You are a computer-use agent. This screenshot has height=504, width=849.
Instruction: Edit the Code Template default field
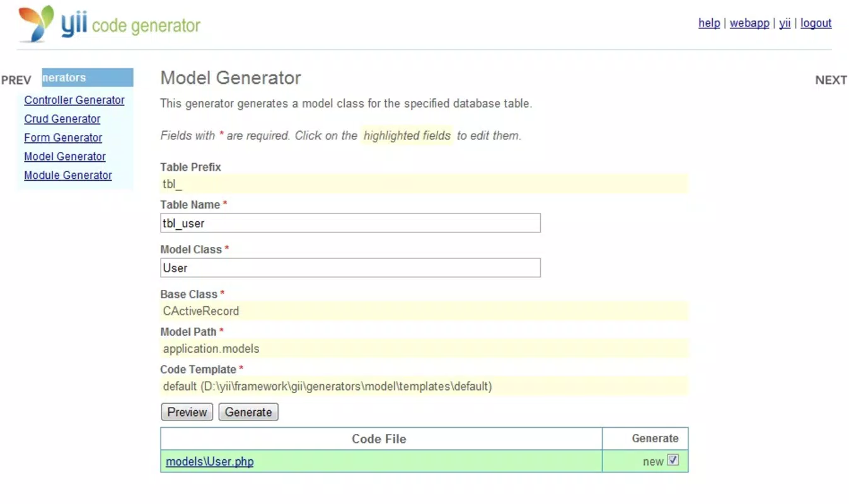424,386
